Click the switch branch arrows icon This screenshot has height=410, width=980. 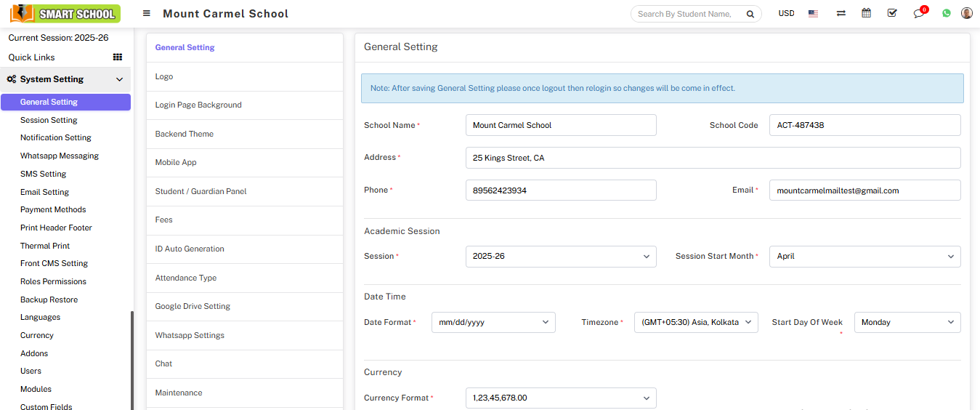[841, 14]
